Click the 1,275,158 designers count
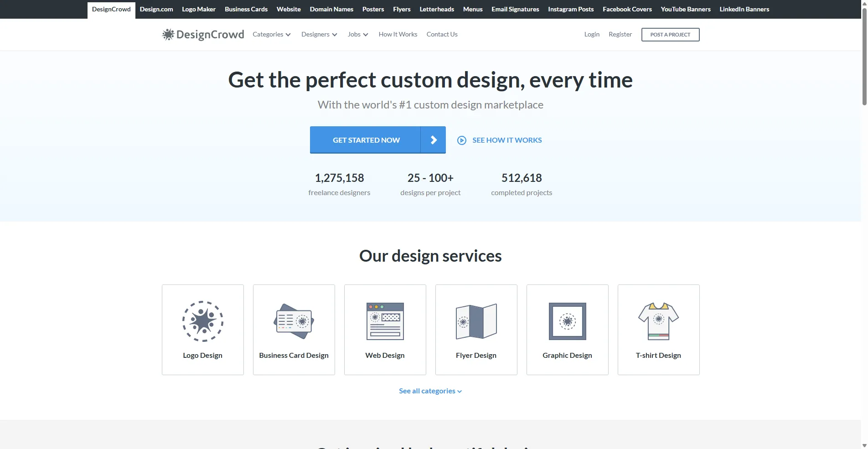The height and width of the screenshot is (449, 868). click(340, 178)
